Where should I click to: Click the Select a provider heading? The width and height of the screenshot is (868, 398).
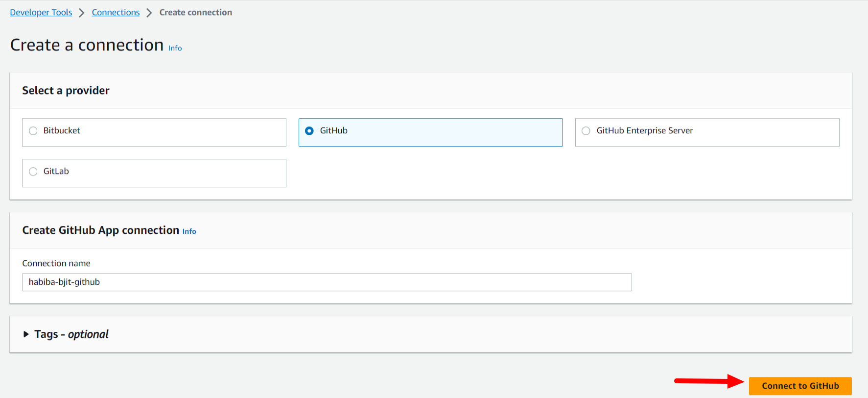pyautogui.click(x=66, y=91)
